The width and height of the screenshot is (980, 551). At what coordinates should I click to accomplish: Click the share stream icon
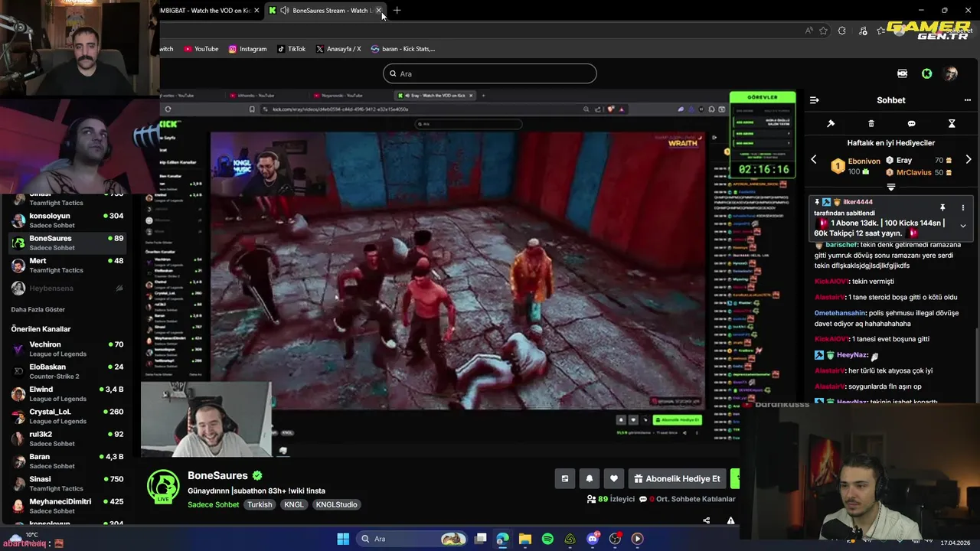pyautogui.click(x=706, y=520)
